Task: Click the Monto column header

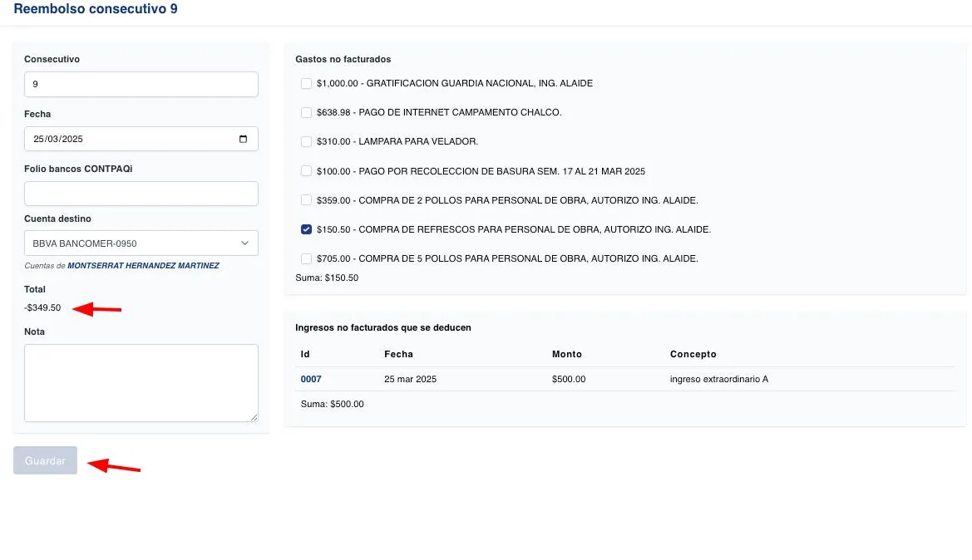Action: (567, 354)
